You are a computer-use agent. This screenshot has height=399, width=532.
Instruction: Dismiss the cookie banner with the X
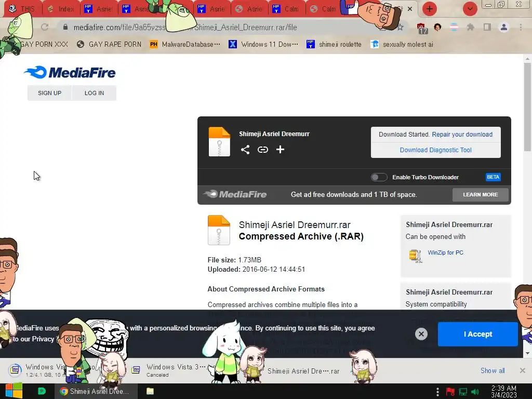point(421,334)
